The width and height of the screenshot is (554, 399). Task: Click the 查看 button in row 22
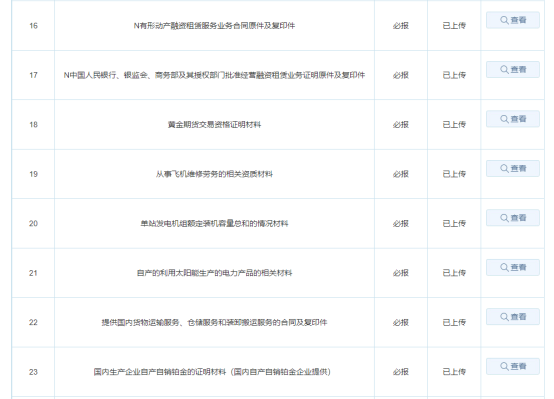(513, 317)
